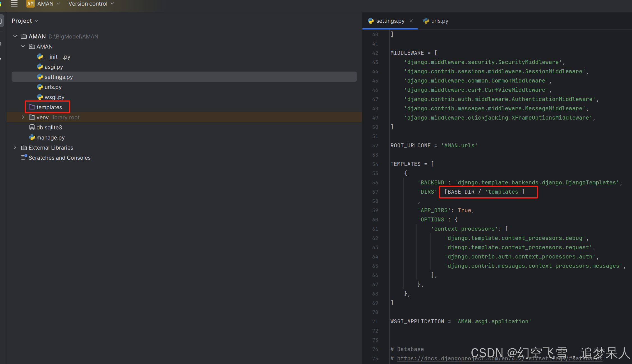Click the Python icon next to wsgi.py
The width and height of the screenshot is (632, 364).
[x=40, y=97]
